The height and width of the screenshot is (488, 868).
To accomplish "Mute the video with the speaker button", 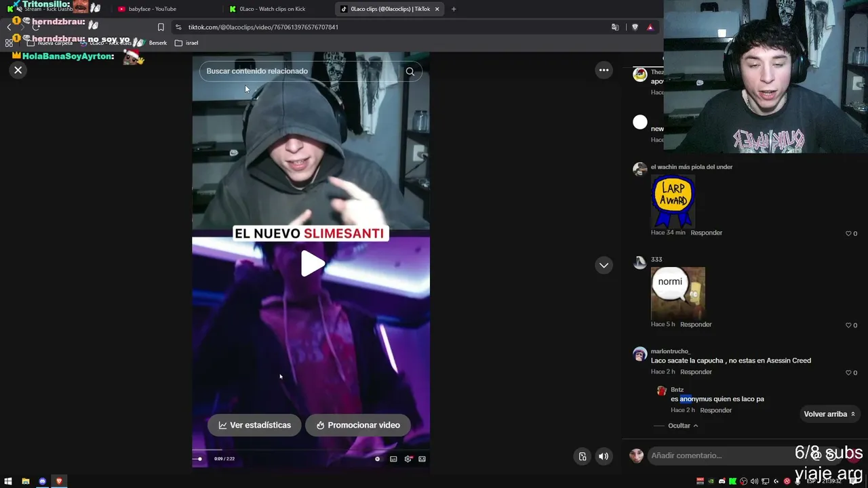I will click(603, 456).
